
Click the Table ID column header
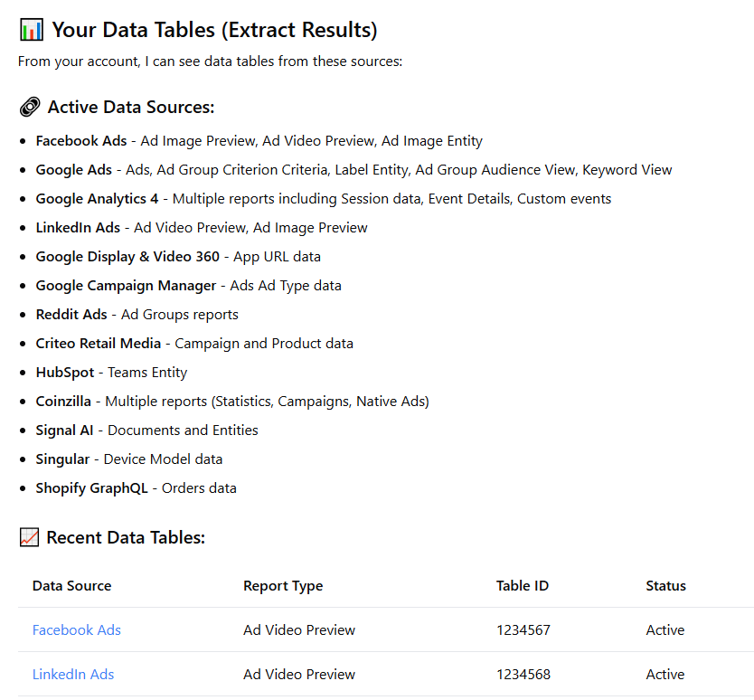(x=523, y=585)
